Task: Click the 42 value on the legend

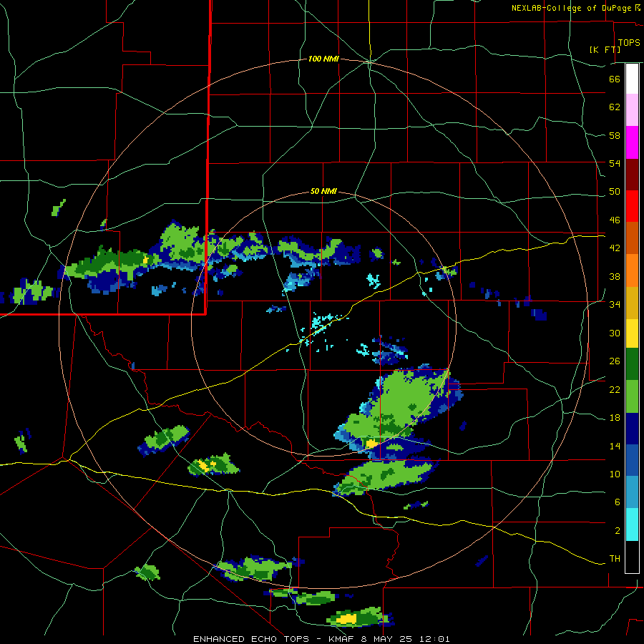Action: click(615, 248)
